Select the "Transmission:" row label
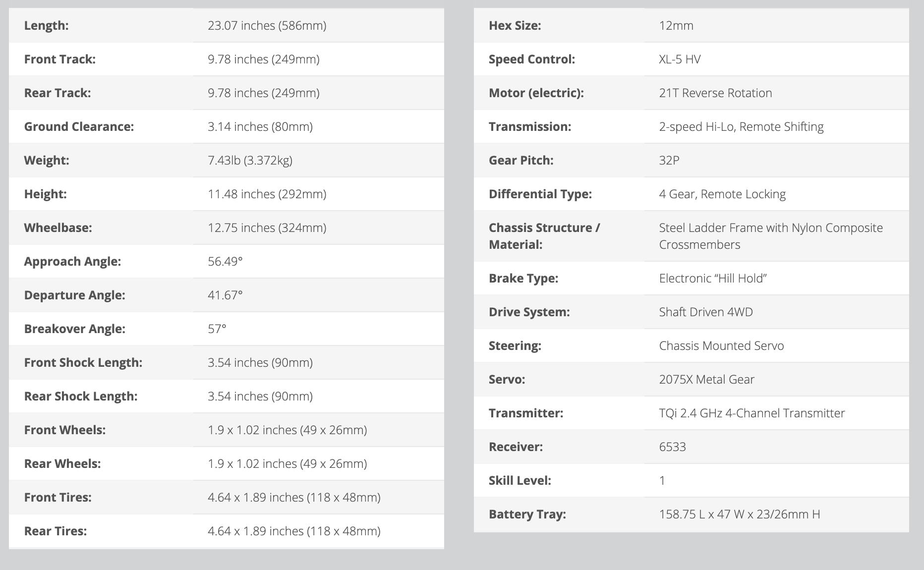 [530, 127]
